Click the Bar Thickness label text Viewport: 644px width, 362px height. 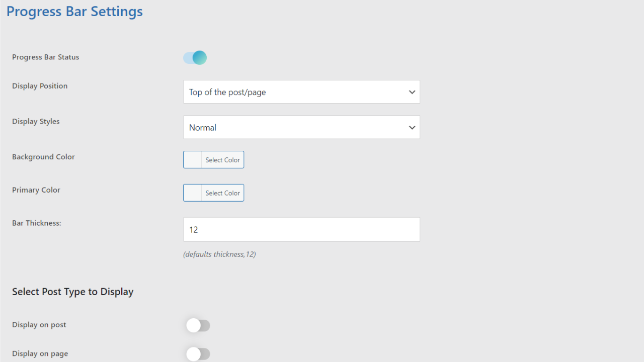(37, 223)
